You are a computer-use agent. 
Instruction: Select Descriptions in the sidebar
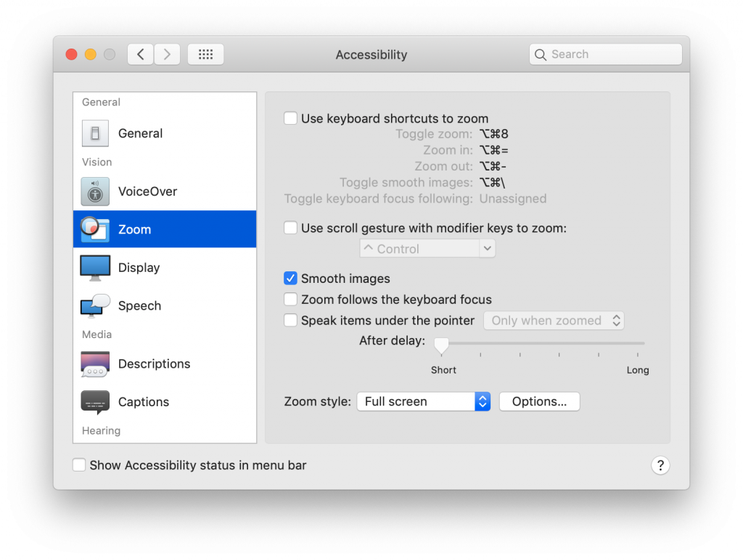click(165, 364)
